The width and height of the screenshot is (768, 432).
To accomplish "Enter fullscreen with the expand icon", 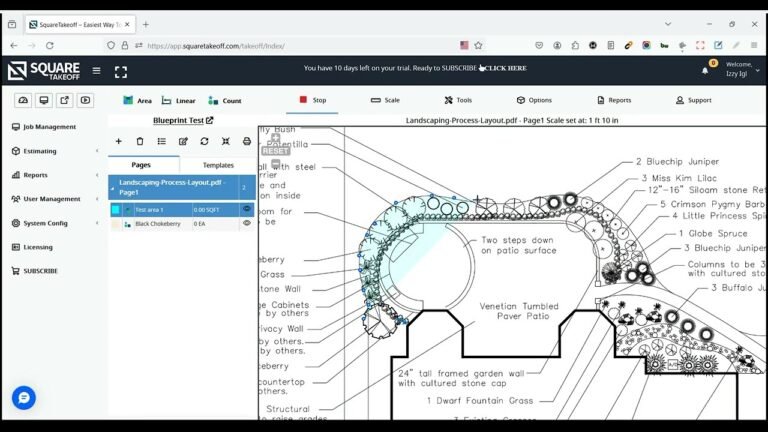I will tap(121, 72).
